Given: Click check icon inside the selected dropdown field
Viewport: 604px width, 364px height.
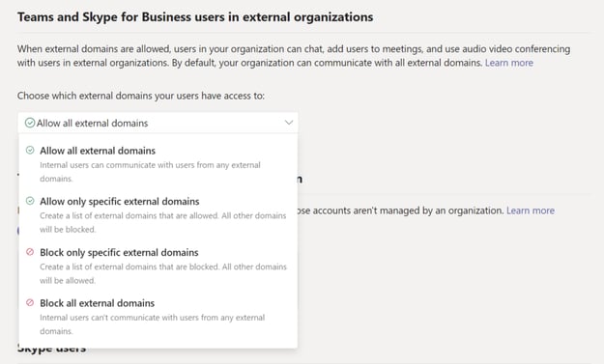Looking at the screenshot, I should click(30, 123).
